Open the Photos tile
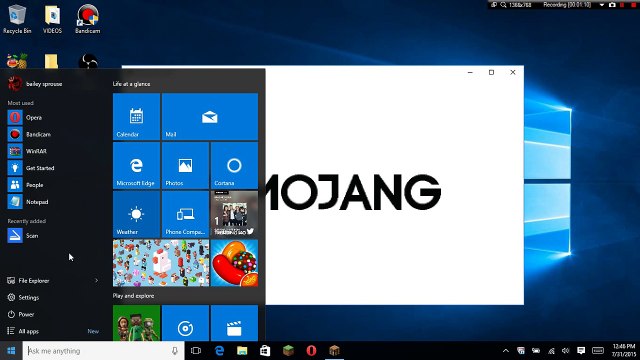 click(x=185, y=165)
